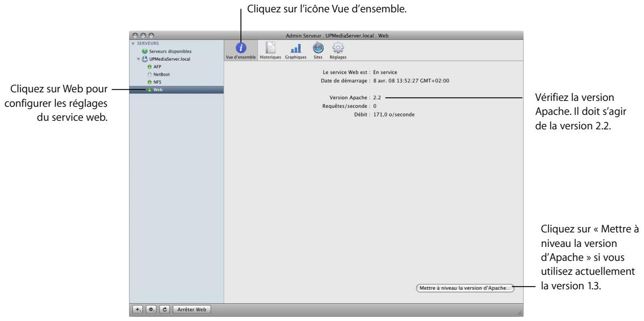644x321 pixels.
Task: Click the Débit value 171,0 o/seconde
Action: pos(394,115)
